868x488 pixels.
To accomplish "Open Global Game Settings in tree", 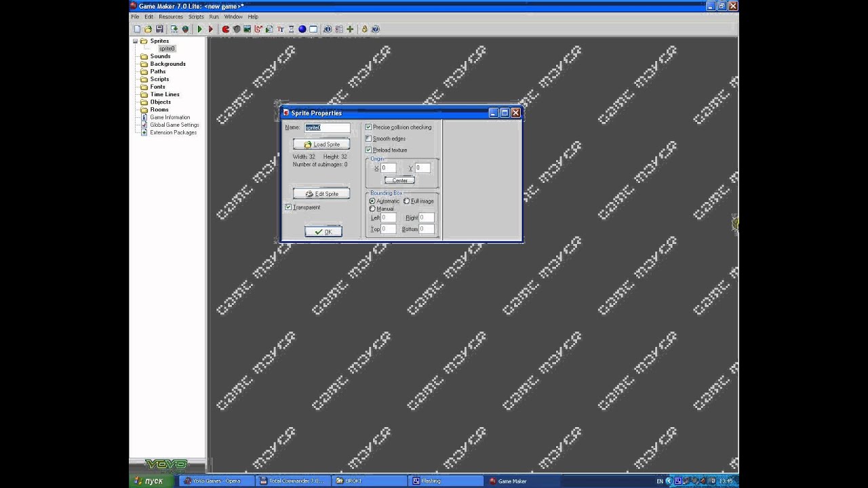I will pos(174,125).
